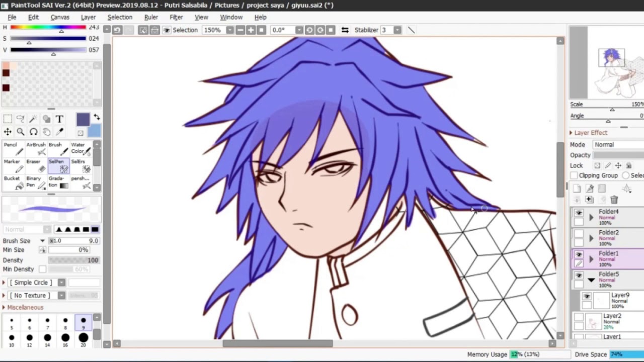This screenshot has width=644, height=362.
Task: Toggle selection visibility eye icon
Action: point(167,30)
